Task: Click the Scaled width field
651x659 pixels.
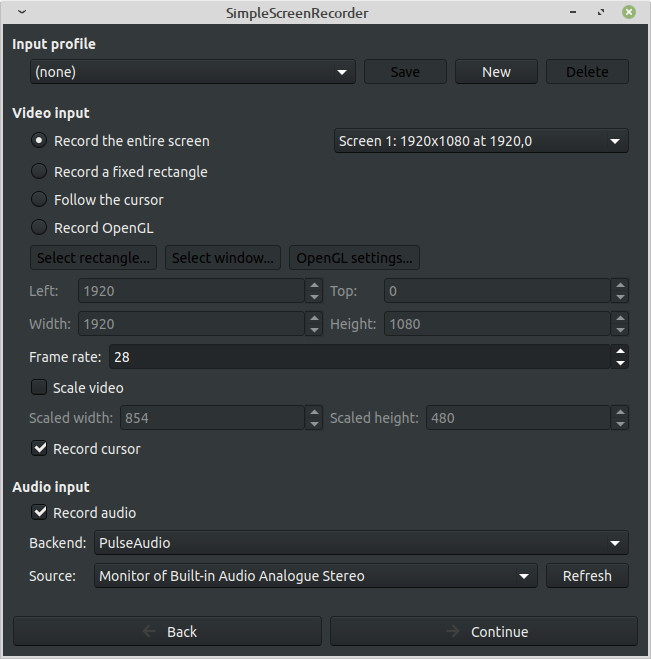Action: coord(212,418)
